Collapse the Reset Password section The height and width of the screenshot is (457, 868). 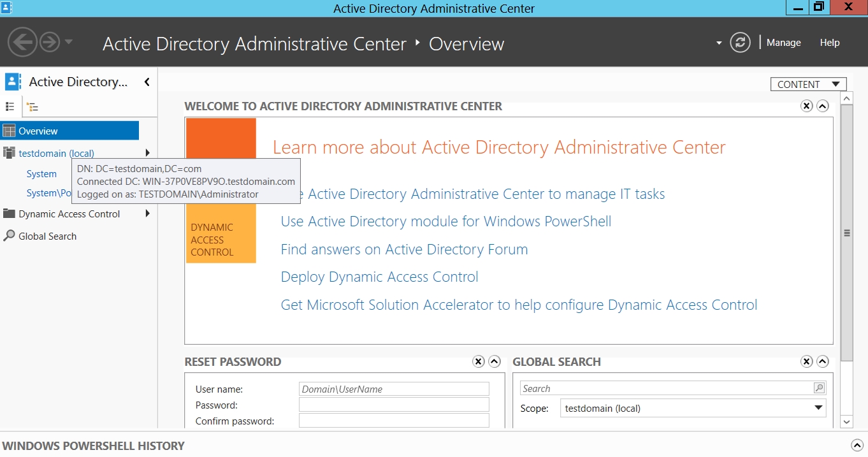click(x=495, y=361)
